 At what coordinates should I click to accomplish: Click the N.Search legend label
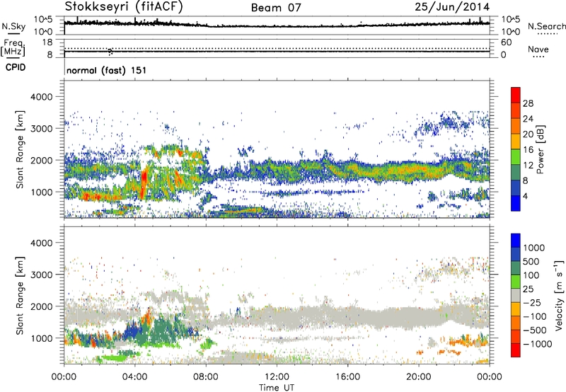coord(546,26)
